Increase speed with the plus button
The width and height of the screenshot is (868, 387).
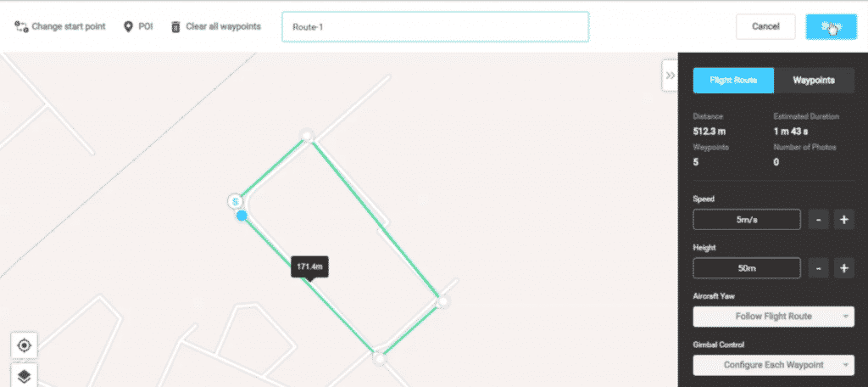[x=844, y=220]
